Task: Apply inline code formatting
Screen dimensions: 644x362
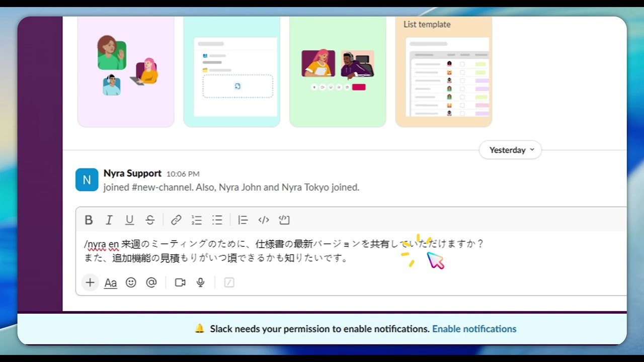Action: 264,220
